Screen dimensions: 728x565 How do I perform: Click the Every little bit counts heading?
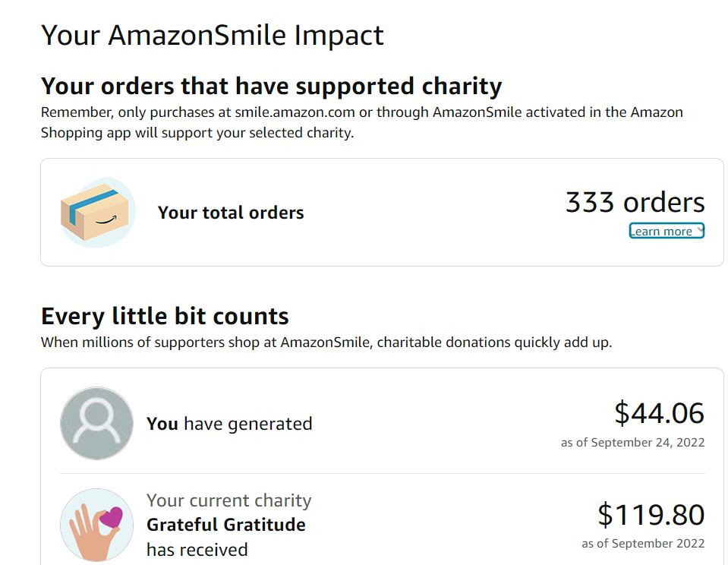pos(165,316)
